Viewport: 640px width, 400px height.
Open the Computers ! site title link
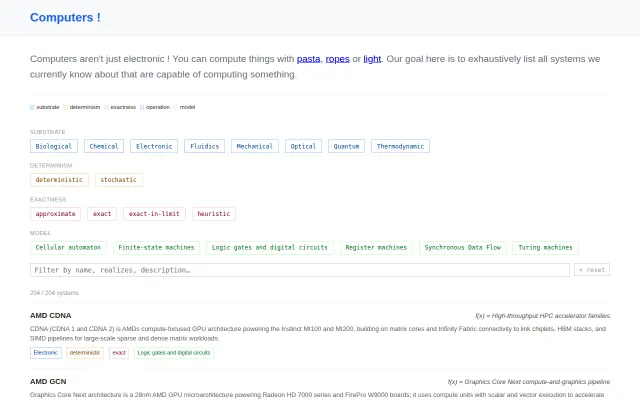pyautogui.click(x=65, y=18)
